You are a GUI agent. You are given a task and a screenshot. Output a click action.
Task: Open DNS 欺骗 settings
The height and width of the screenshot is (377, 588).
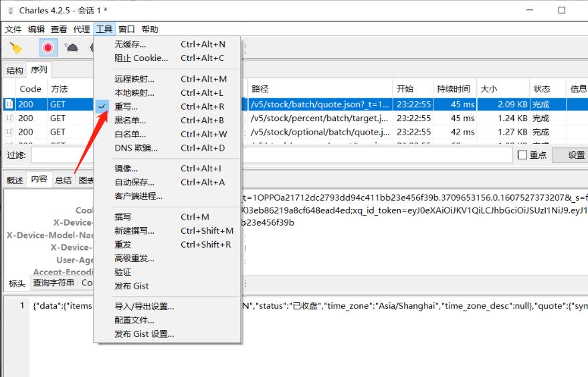[x=167, y=148]
